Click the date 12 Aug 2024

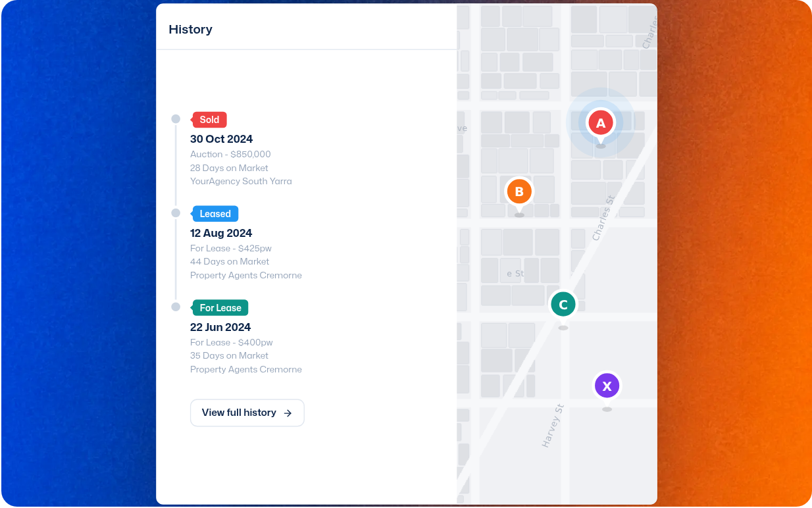[x=221, y=233]
